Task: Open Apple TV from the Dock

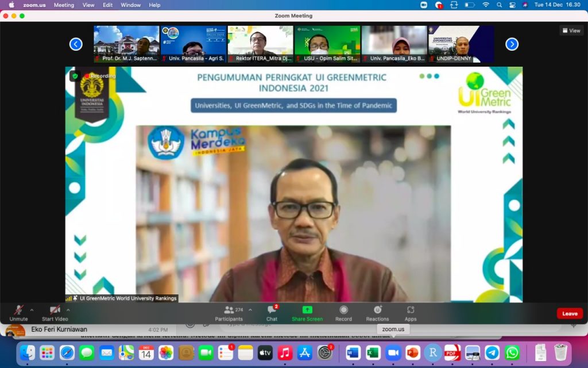Action: 265,352
